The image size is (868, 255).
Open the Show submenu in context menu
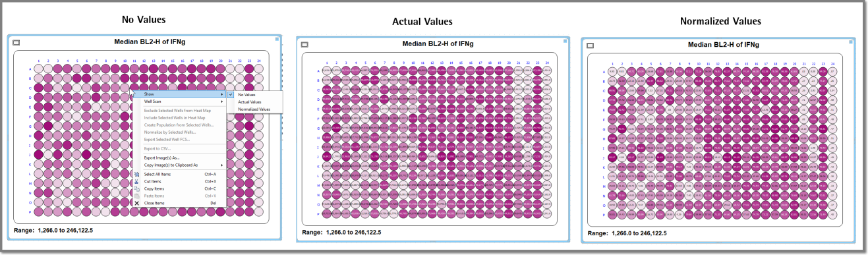click(x=179, y=94)
